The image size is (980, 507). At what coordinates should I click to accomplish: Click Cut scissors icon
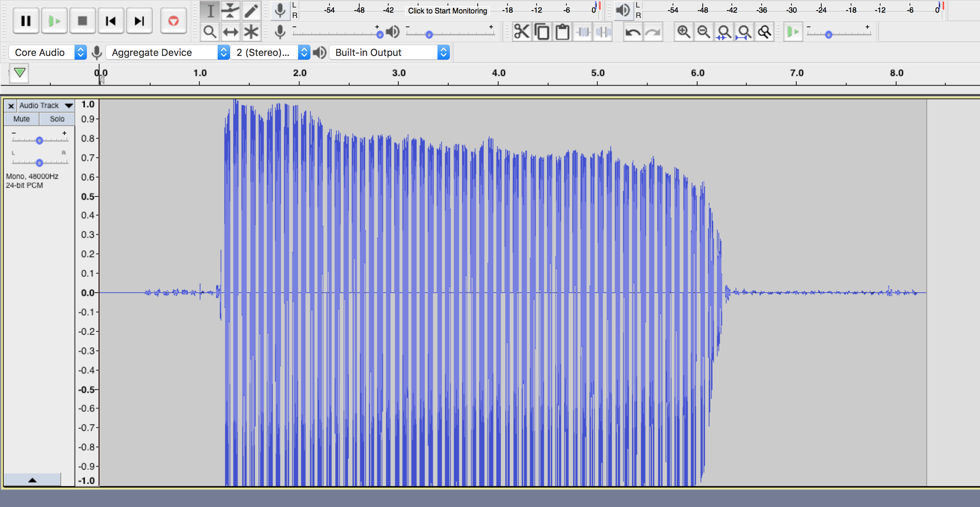[x=522, y=32]
